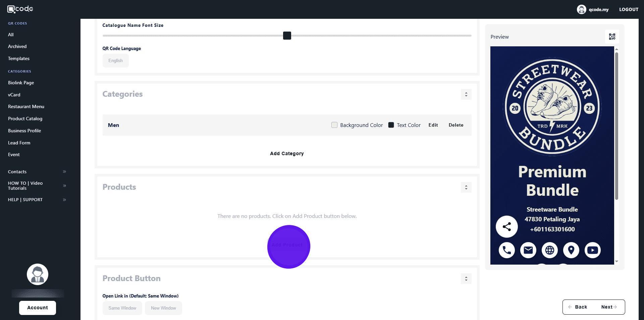Screen dimensions: 644x320
Task: Click the website globe icon in preview
Action: [549, 250]
